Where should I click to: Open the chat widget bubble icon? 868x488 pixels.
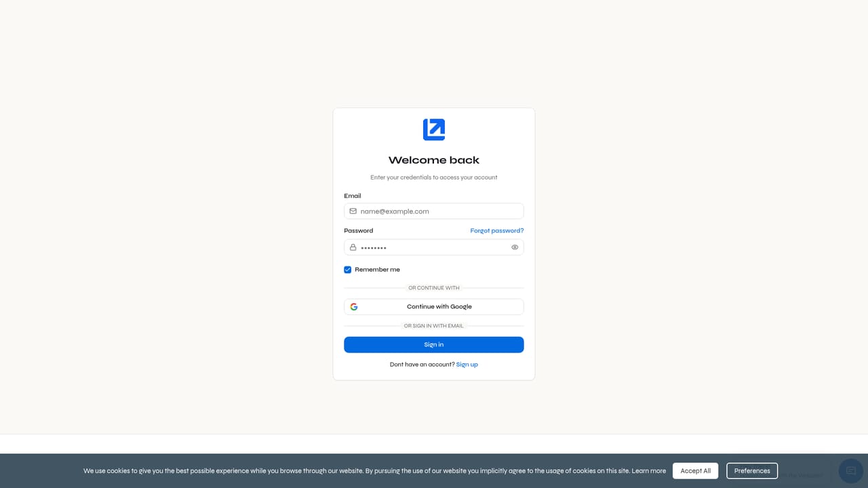[x=850, y=470]
